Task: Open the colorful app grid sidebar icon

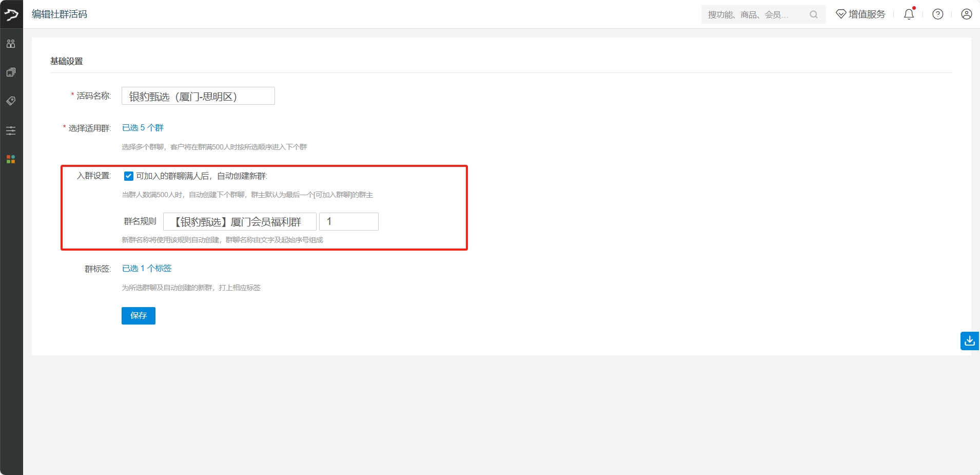Action: pos(11,159)
